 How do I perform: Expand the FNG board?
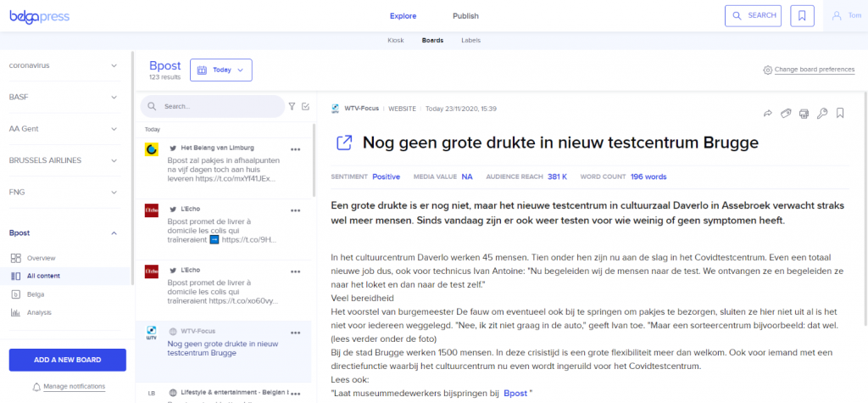114,193
